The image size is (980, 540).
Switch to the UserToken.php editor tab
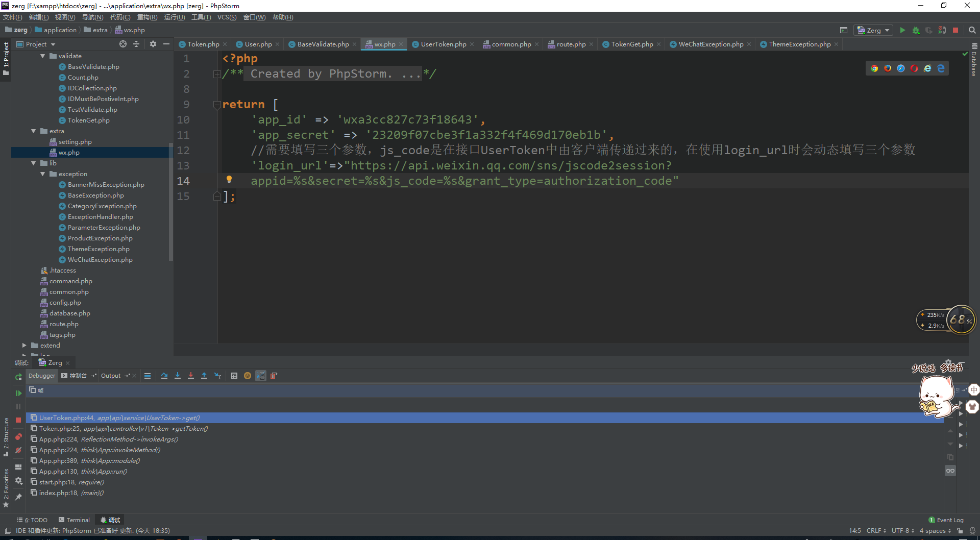tap(443, 44)
